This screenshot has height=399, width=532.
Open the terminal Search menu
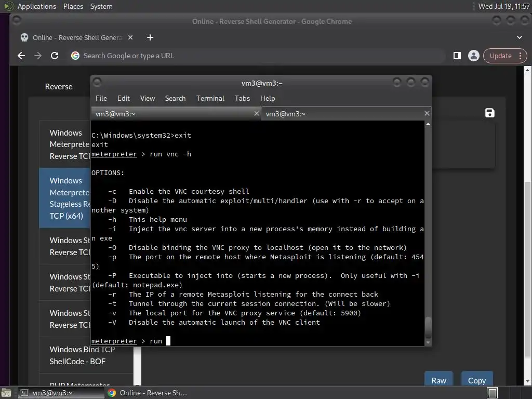(x=176, y=98)
